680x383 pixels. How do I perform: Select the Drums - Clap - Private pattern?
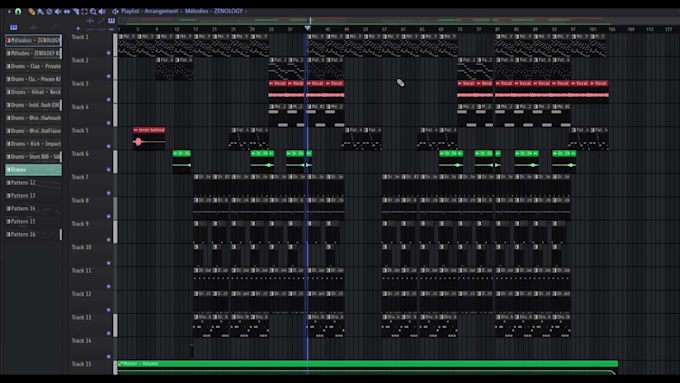pyautogui.click(x=33, y=66)
